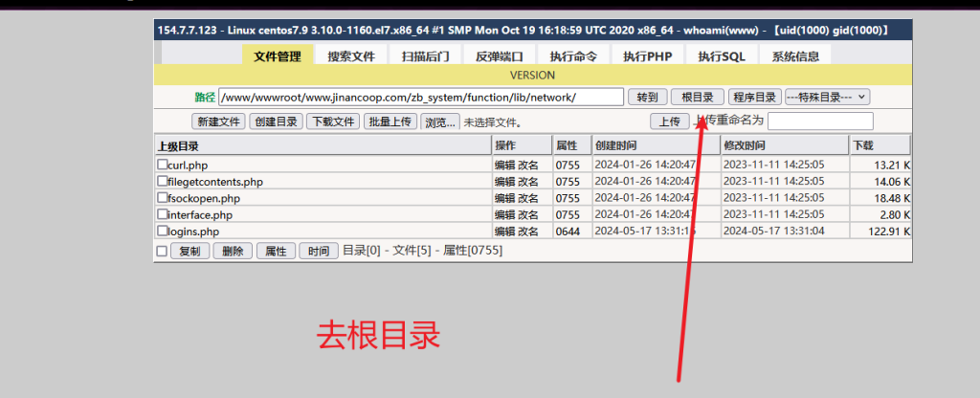Viewport: 980px width, 398px height.
Task: Tick the checkbox beside filegetcontents.php
Action: click(x=163, y=181)
